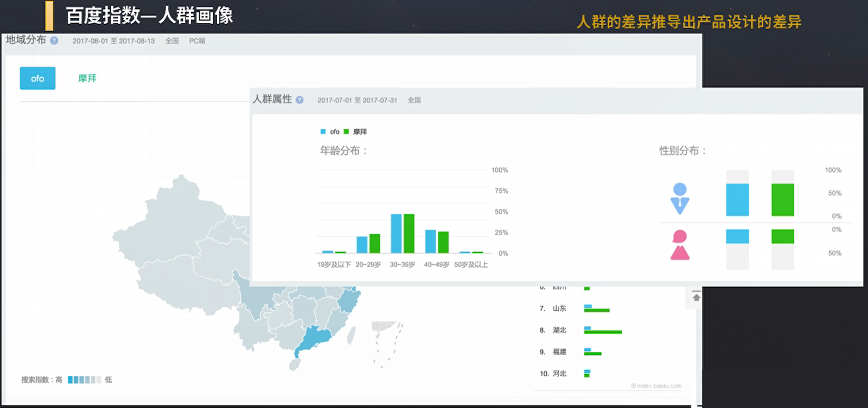Click the 性别分布 label
The height and width of the screenshot is (408, 868).
(x=683, y=151)
